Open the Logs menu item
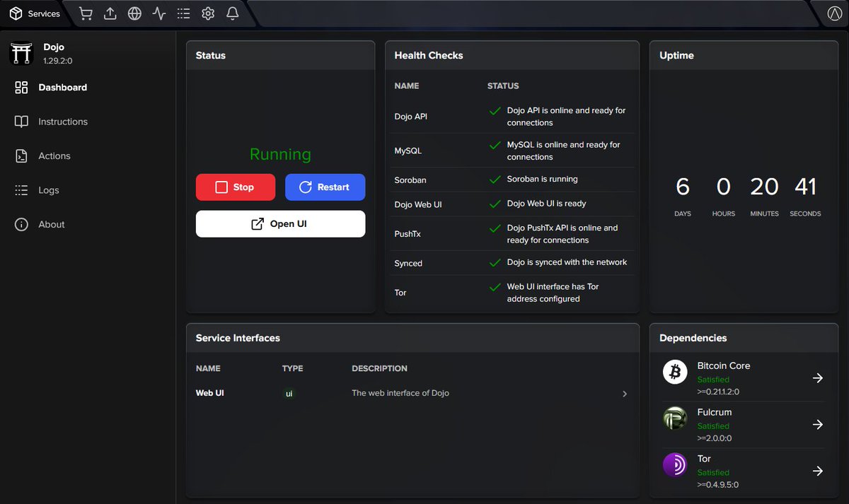Screen dimensions: 849x504 [88, 190]
